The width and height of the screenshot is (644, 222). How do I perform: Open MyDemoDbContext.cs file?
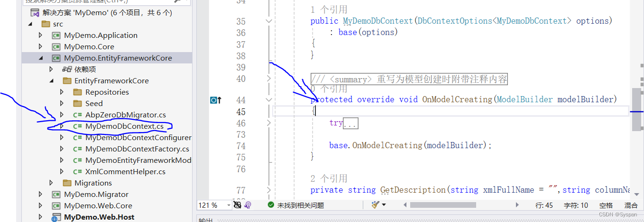click(124, 126)
